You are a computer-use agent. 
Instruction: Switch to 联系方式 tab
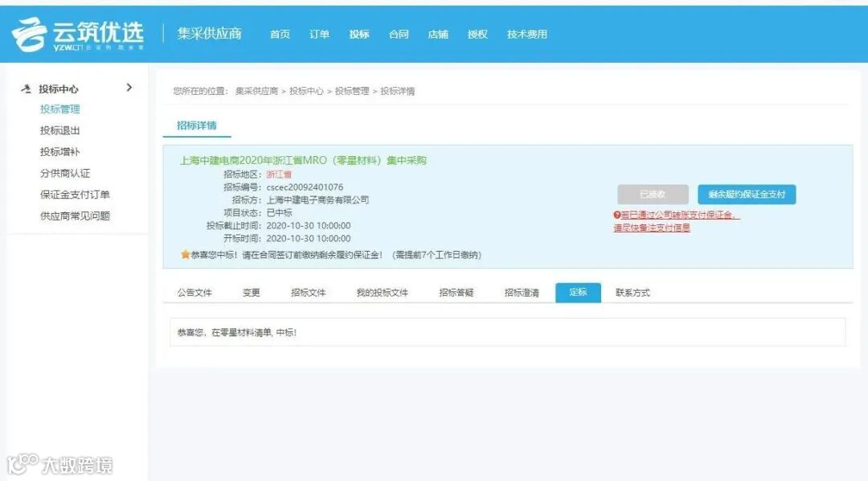633,293
